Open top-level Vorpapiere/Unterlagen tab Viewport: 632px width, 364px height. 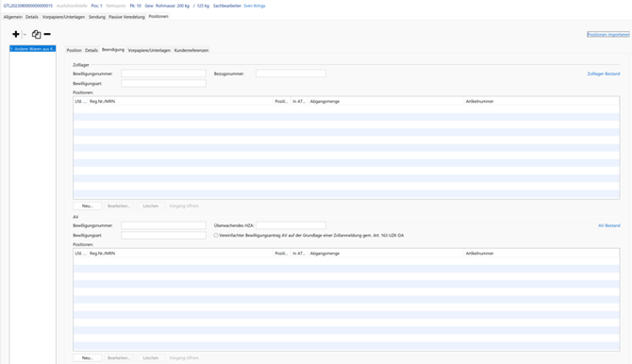coord(64,17)
